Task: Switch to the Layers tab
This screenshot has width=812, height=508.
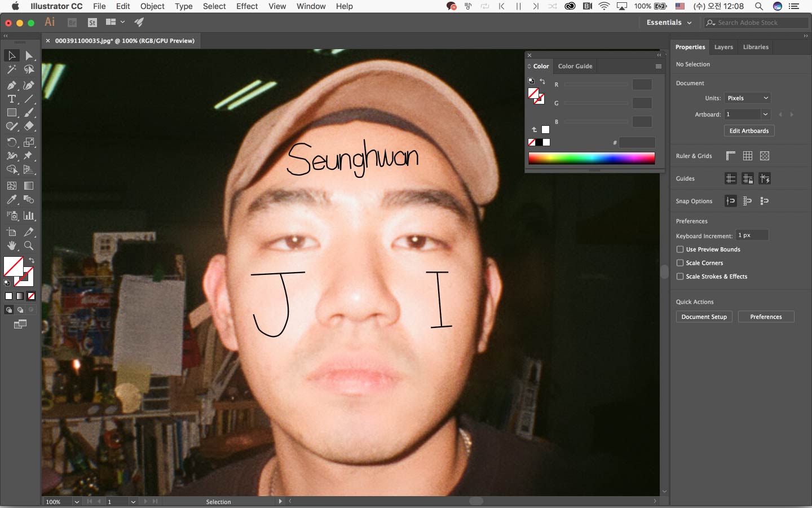Action: click(723, 47)
